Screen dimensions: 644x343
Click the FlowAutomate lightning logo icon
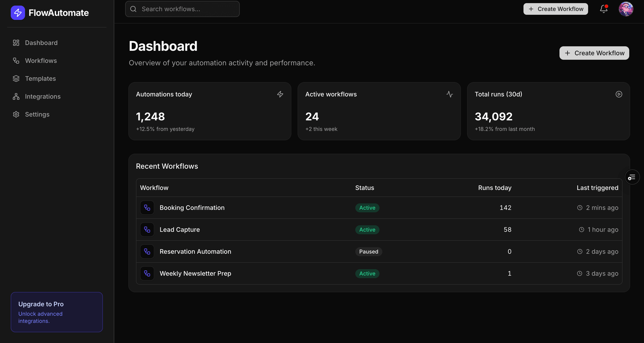click(x=18, y=13)
